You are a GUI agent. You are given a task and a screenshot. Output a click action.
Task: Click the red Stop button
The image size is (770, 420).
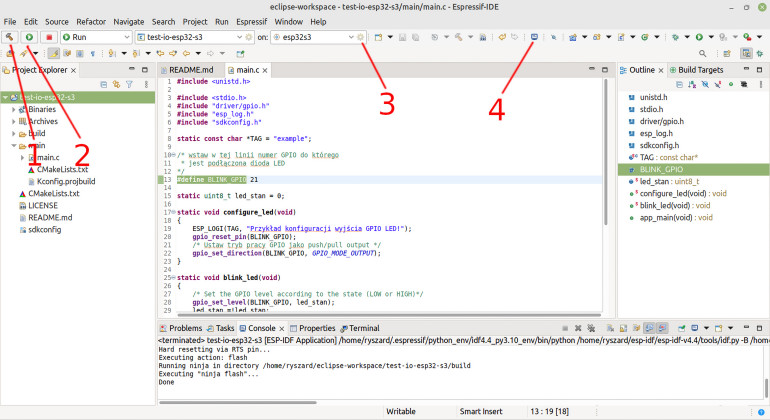[47, 37]
